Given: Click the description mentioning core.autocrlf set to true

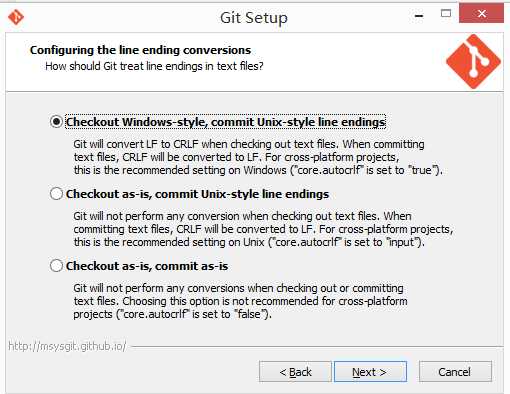Looking at the screenshot, I should coord(258,157).
